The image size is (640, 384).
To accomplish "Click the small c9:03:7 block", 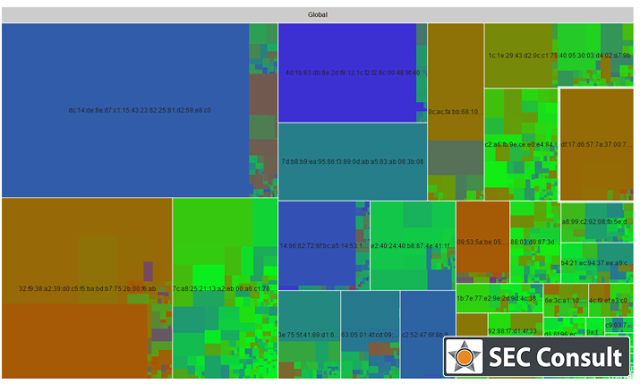I will [619, 325].
